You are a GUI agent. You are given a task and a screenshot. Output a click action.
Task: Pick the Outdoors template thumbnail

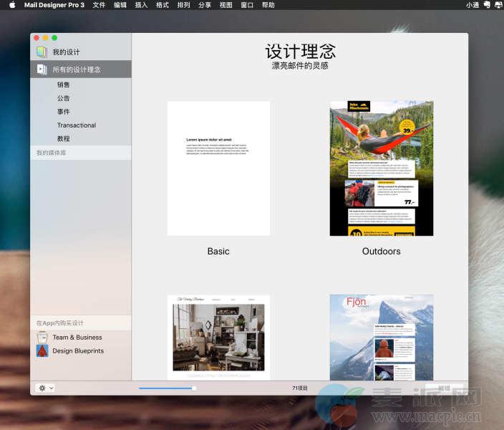pyautogui.click(x=381, y=168)
